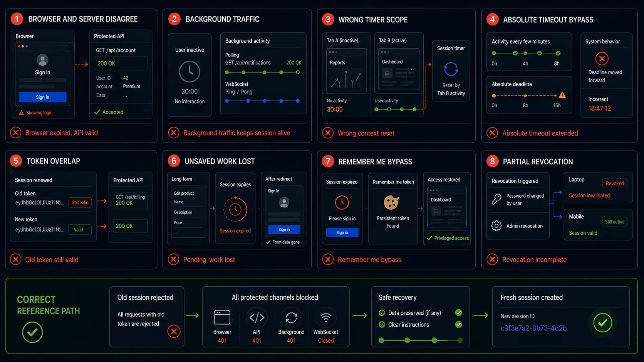644x362 pixels.
Task: Click the green check in Fresh session created card
Action: (x=603, y=323)
